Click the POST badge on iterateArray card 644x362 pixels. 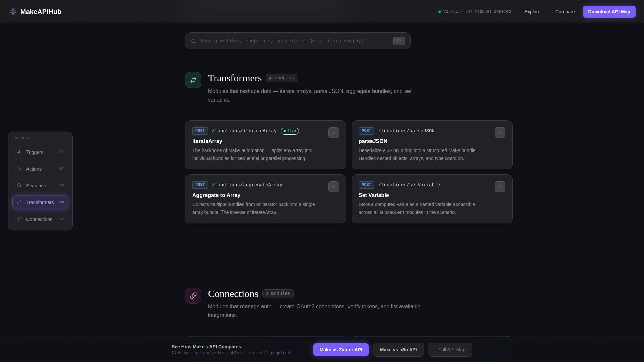point(200,131)
